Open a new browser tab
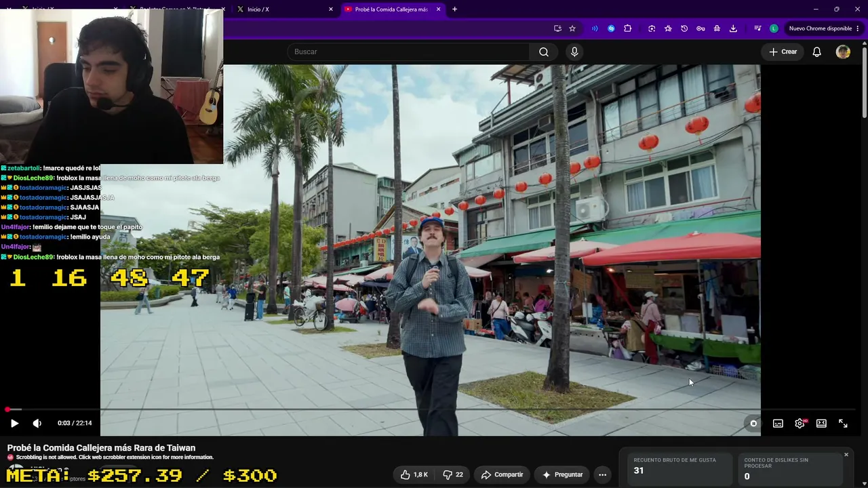Viewport: 868px width, 488px height. click(454, 9)
